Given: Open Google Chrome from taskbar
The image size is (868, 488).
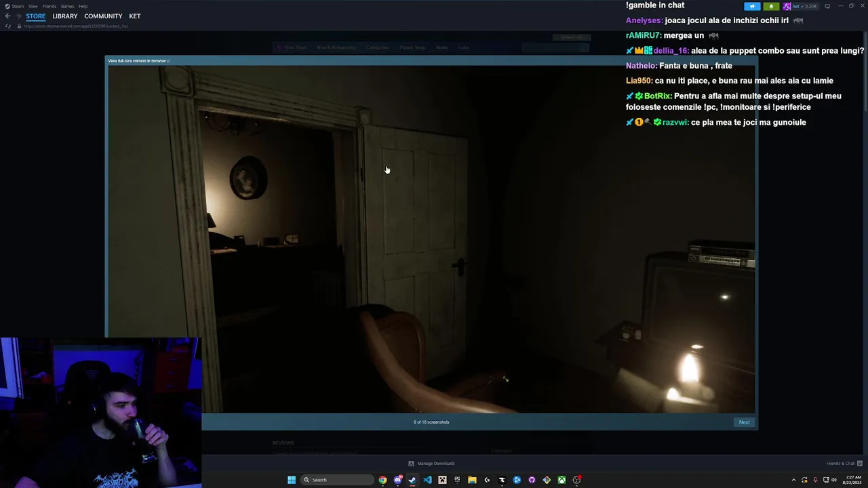Looking at the screenshot, I should pyautogui.click(x=382, y=480).
